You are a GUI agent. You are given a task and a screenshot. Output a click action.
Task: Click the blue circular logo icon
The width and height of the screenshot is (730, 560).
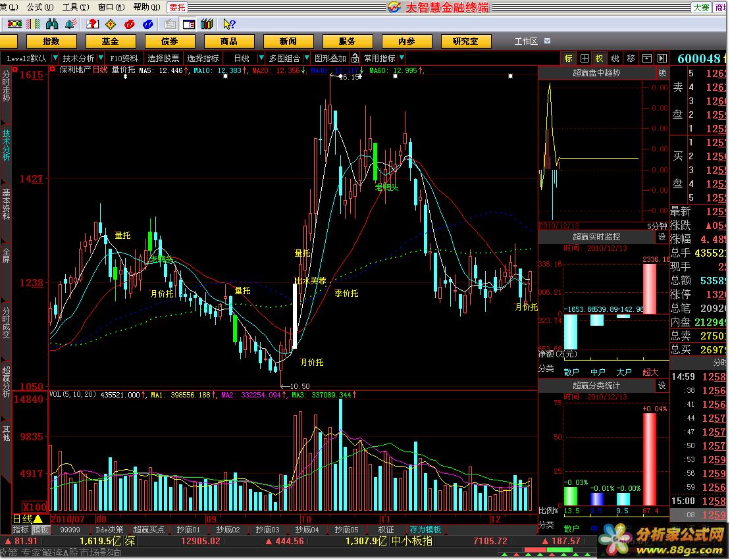[148, 24]
